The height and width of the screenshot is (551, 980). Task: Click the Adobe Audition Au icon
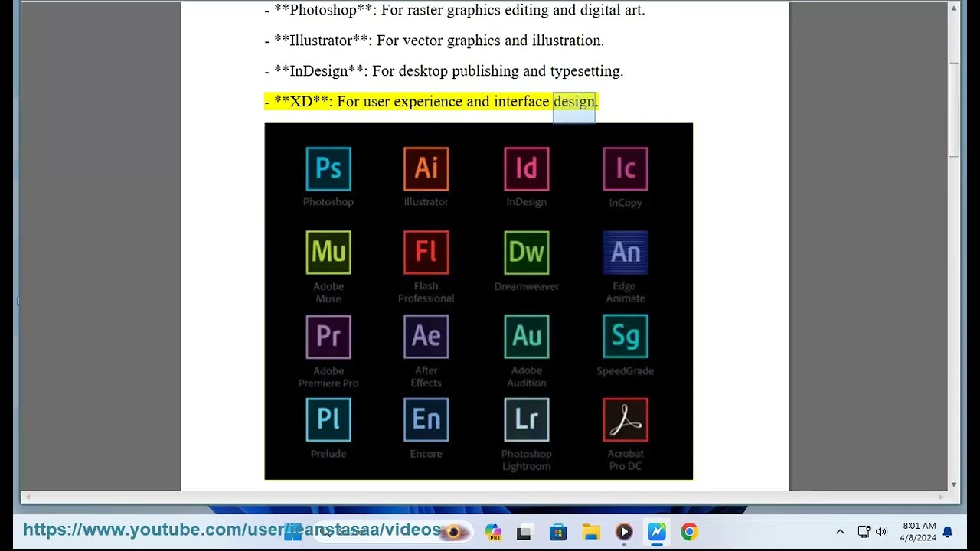click(x=527, y=336)
